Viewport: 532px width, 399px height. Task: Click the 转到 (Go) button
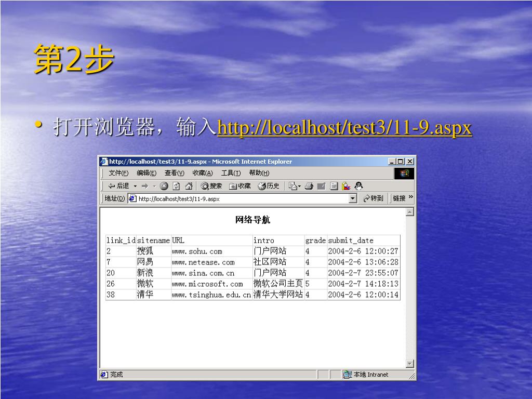click(x=373, y=198)
